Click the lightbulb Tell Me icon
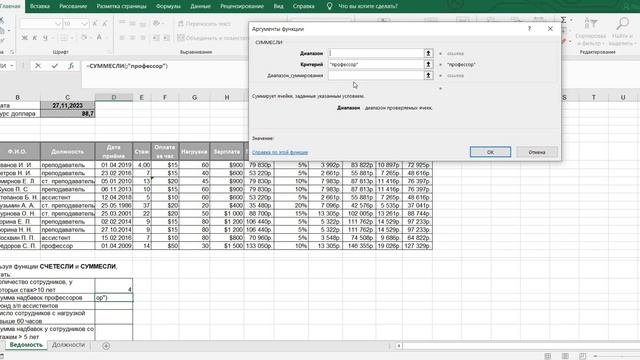This screenshot has height=360, width=640. [329, 6]
